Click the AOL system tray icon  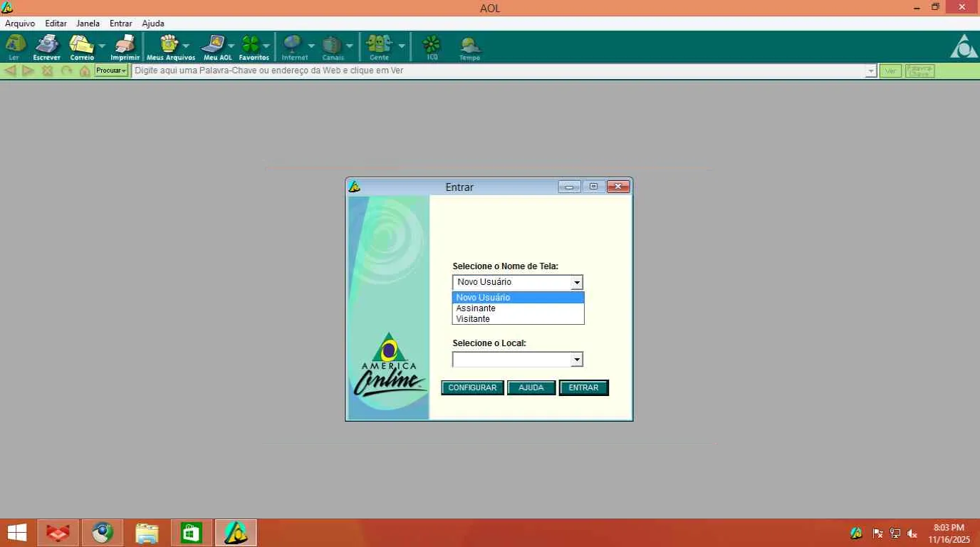(x=857, y=533)
